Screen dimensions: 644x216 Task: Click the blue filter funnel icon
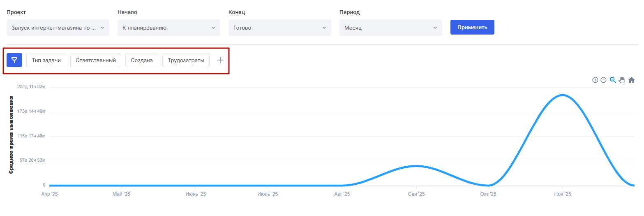pos(14,60)
